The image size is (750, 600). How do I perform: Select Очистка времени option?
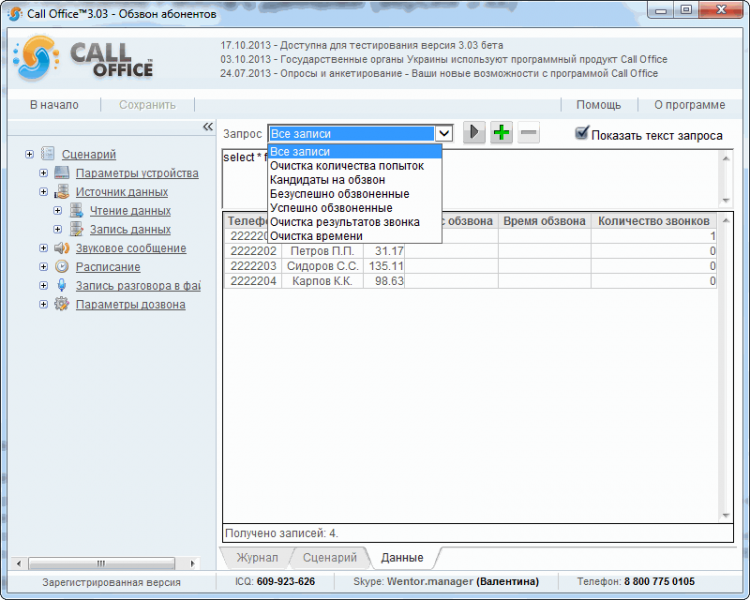point(354,236)
